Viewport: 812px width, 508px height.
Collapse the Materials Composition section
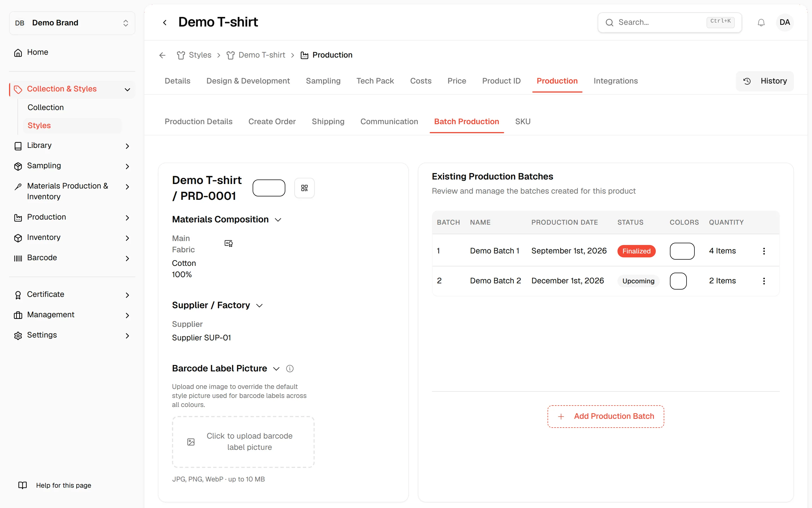pyautogui.click(x=278, y=220)
